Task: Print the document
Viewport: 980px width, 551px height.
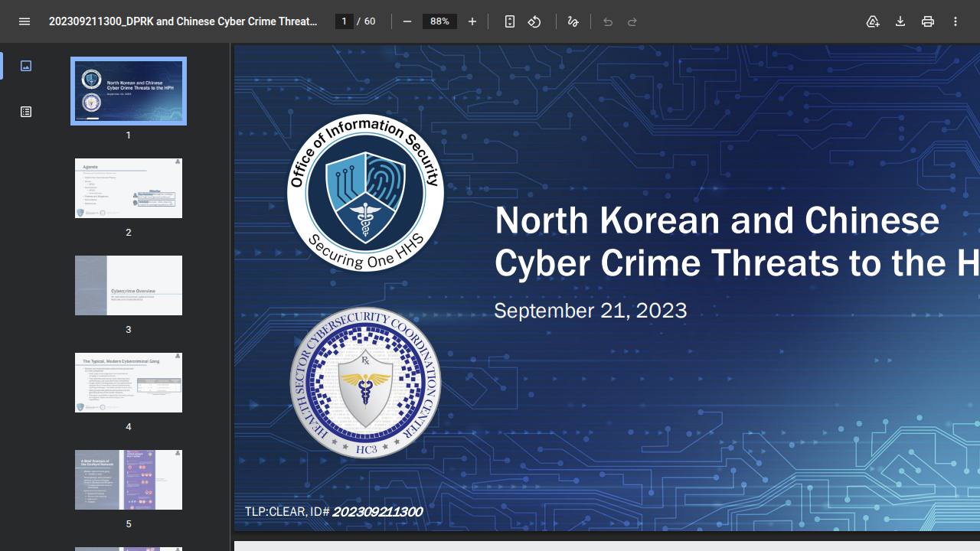Action: click(x=928, y=21)
